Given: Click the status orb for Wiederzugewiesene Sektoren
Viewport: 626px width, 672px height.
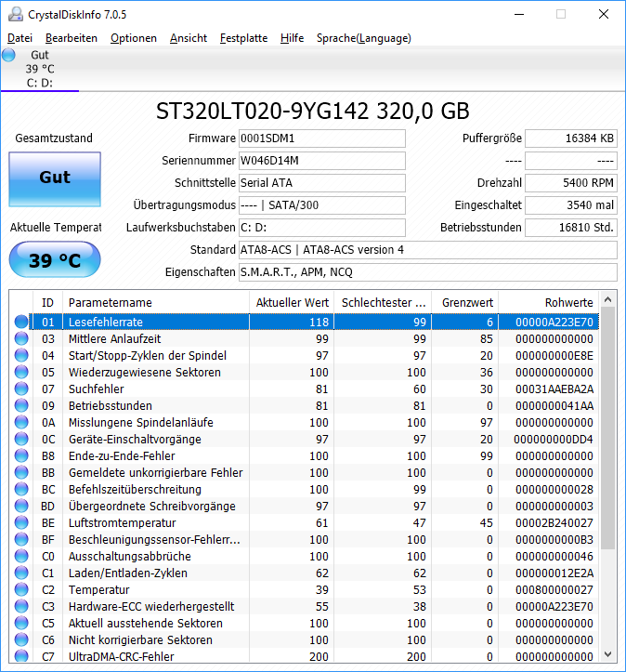Looking at the screenshot, I should click(21, 372).
